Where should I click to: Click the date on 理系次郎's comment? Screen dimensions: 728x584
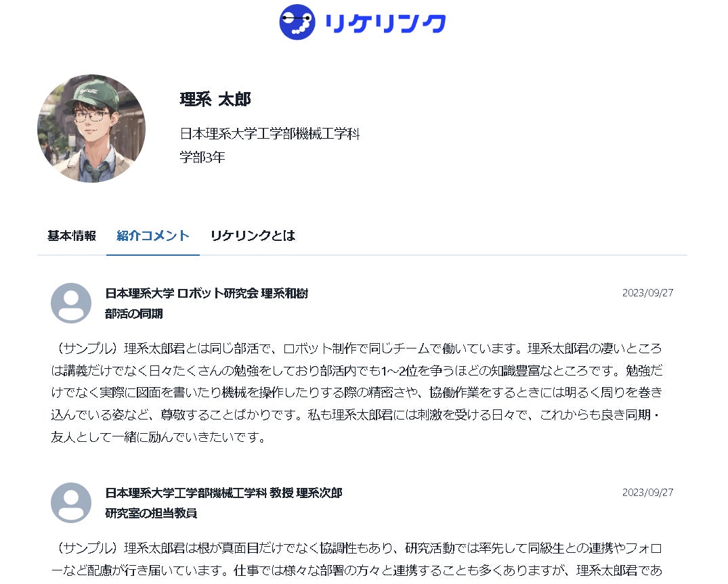coord(647,492)
